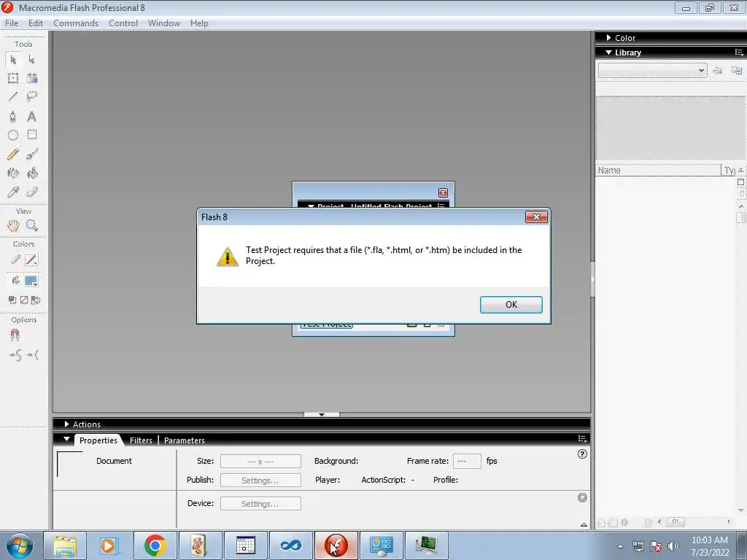This screenshot has width=747, height=560.
Task: Open Windows Explorer from the taskbar
Action: point(65,545)
